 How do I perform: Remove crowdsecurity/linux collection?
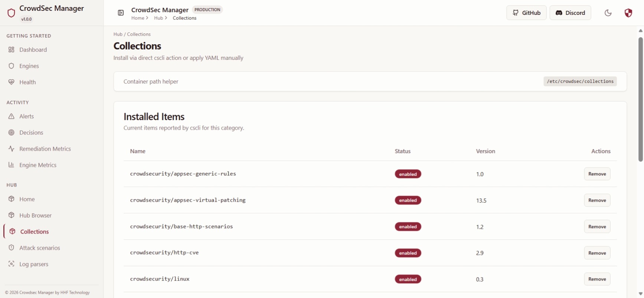597,279
